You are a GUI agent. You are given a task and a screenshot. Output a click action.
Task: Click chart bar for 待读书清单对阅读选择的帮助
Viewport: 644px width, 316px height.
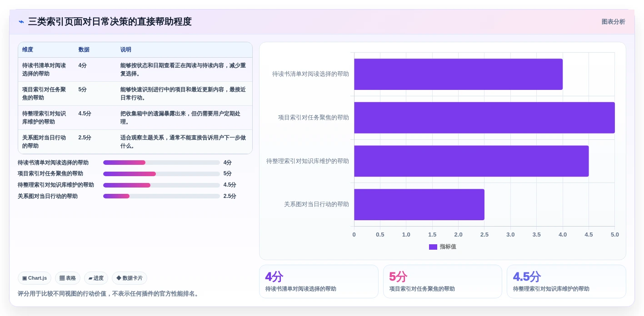pos(458,74)
